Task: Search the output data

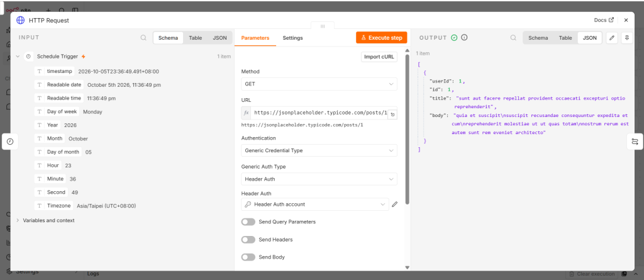Action: [x=513, y=38]
